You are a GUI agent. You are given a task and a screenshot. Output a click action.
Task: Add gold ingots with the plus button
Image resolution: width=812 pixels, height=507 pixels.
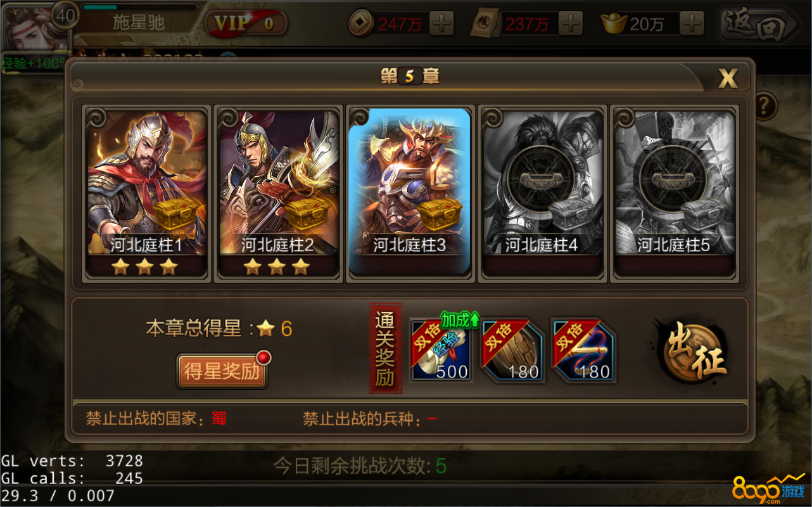(x=692, y=24)
